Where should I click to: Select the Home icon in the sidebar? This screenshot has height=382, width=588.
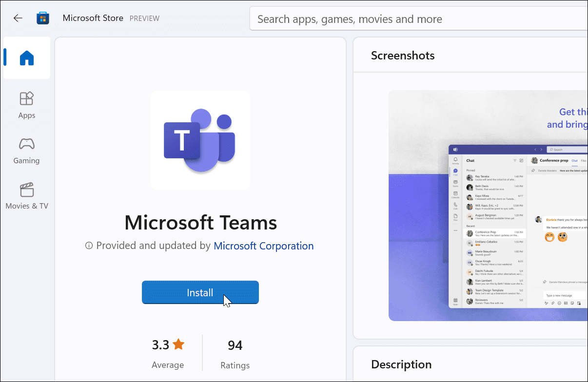point(26,58)
